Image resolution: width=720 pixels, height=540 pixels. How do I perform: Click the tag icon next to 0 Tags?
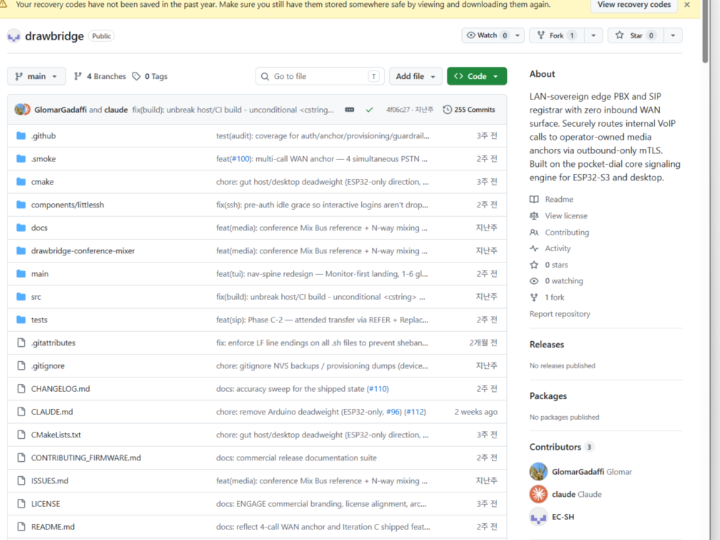pyautogui.click(x=136, y=76)
